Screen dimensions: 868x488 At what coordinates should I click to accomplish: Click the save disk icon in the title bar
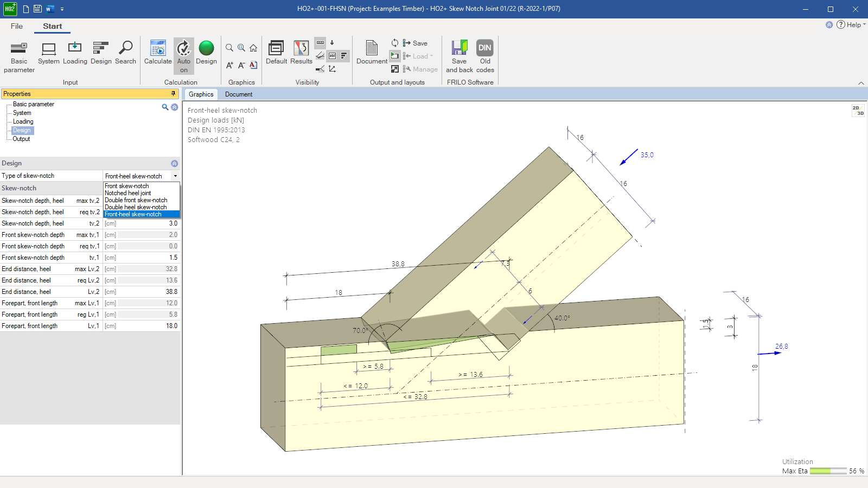point(37,9)
